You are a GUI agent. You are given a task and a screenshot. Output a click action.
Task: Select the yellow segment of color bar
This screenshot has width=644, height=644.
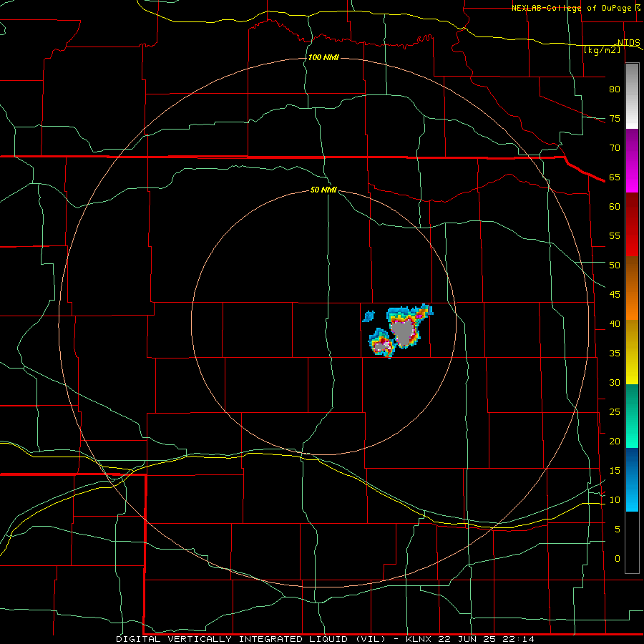[632, 352]
